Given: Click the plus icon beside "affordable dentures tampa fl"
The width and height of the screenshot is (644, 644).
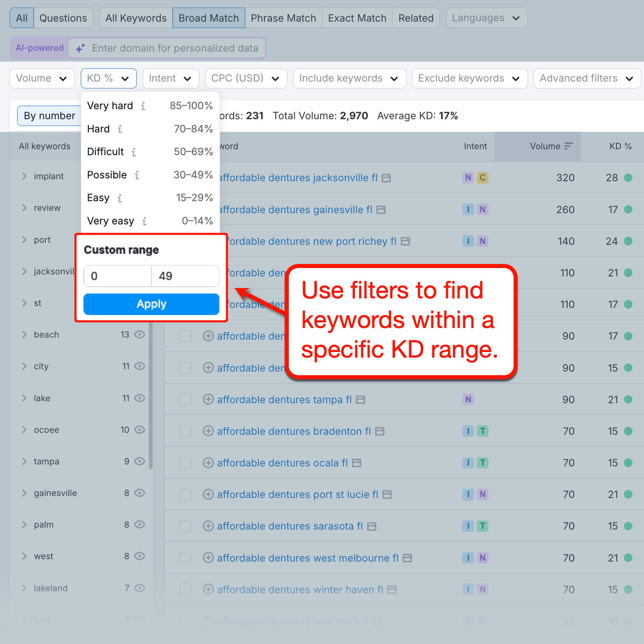Looking at the screenshot, I should coord(208,399).
